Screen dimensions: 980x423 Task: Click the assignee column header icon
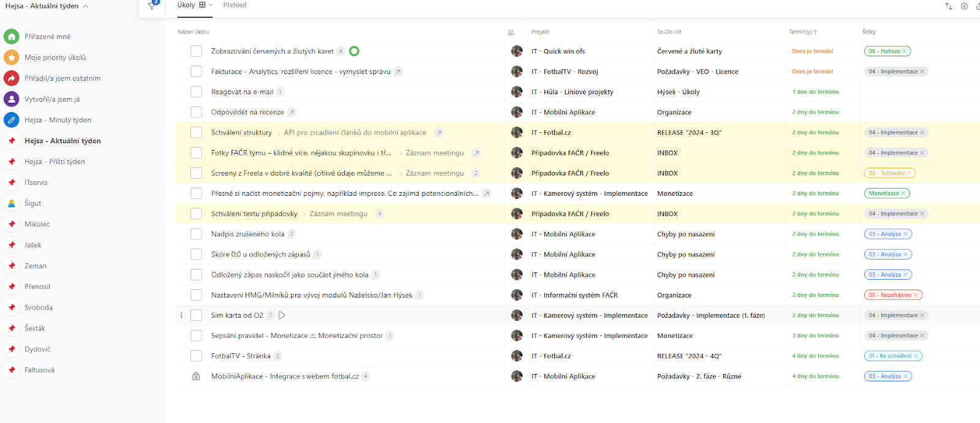[511, 32]
